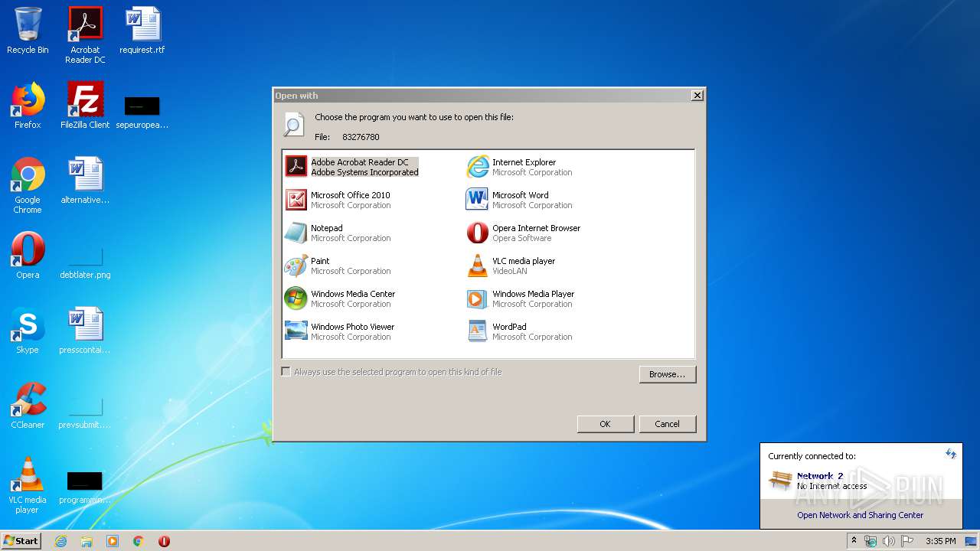980x551 pixels.
Task: Choose Microsoft Word icon in list
Action: click(x=478, y=199)
